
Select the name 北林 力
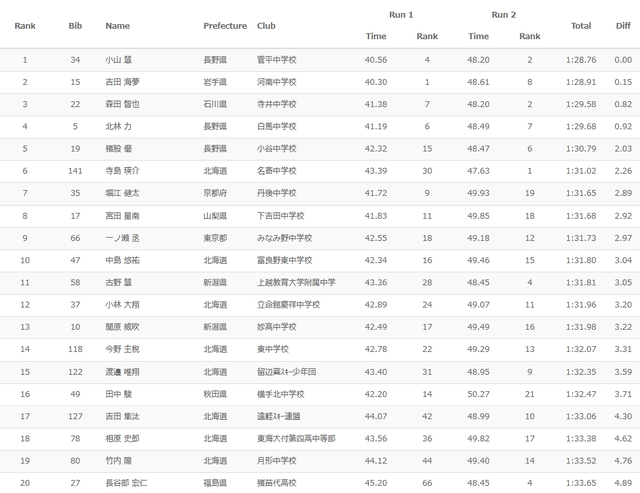[118, 127]
